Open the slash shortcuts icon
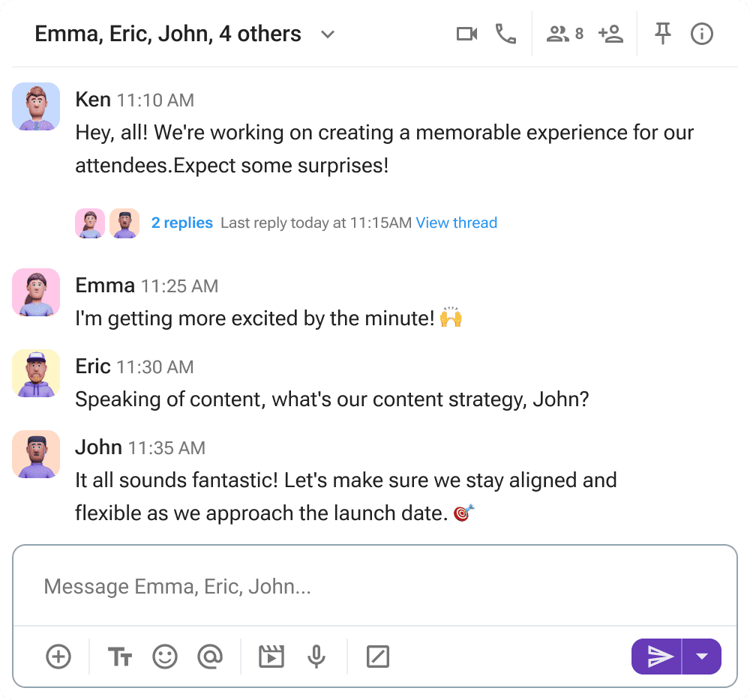The image size is (750, 700). pos(377,657)
